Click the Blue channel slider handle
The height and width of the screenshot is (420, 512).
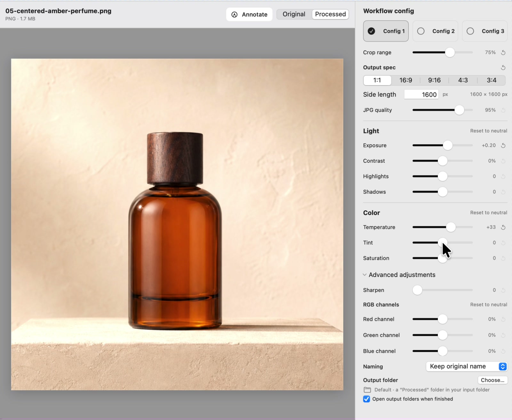443,351
